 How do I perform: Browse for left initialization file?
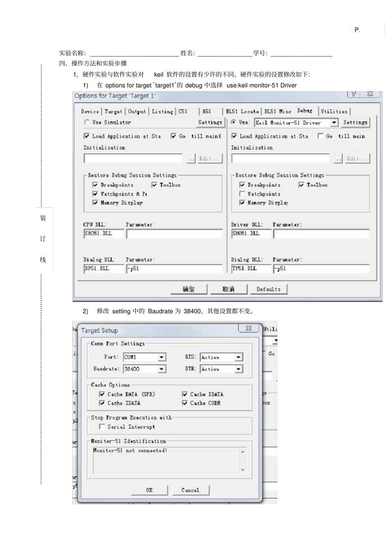191,158
